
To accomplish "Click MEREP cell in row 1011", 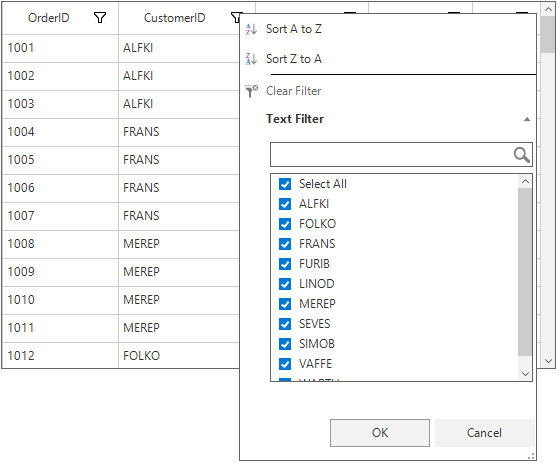I will pyautogui.click(x=179, y=328).
